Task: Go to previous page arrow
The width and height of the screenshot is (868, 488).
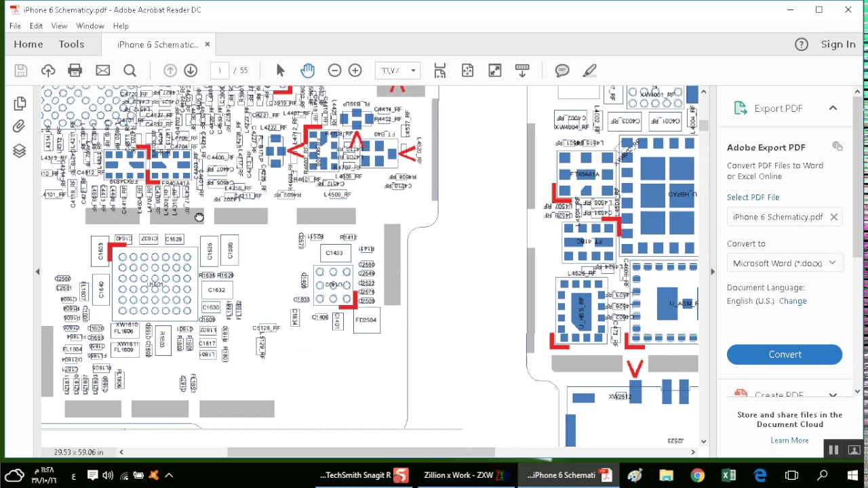Action: click(x=170, y=70)
